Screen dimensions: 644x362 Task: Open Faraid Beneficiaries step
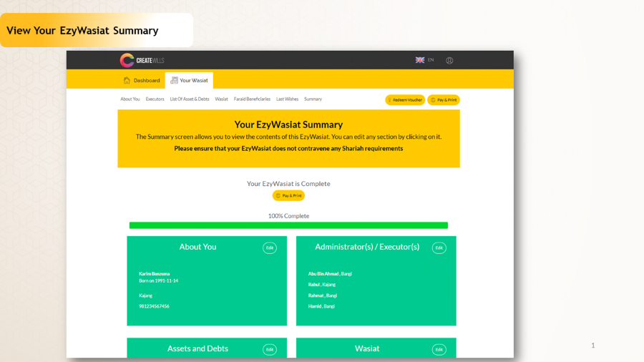(252, 99)
